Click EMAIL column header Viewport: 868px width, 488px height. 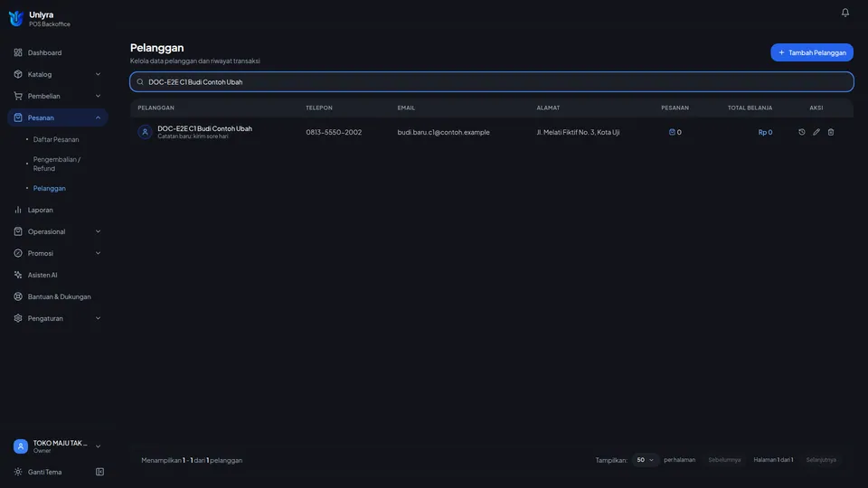406,108
